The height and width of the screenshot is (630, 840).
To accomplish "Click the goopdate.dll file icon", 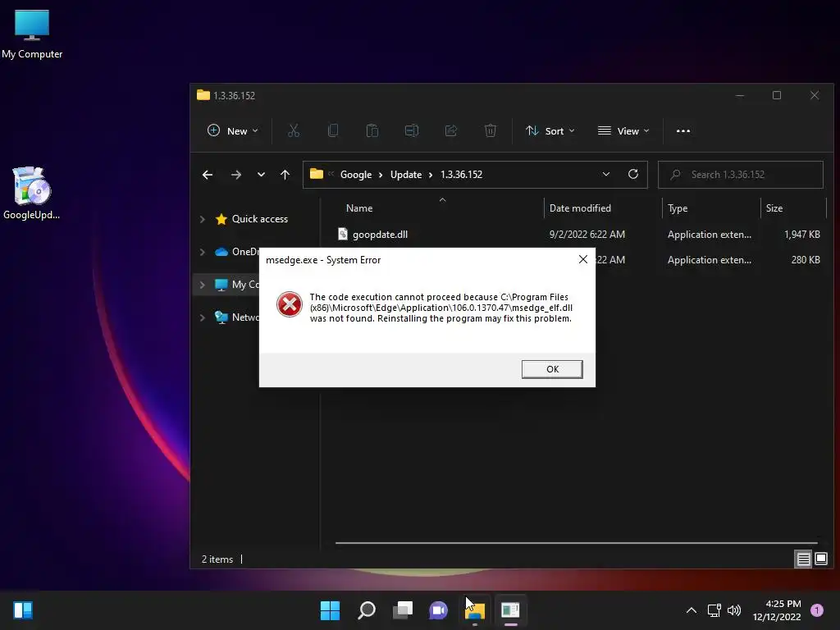I will pyautogui.click(x=343, y=234).
